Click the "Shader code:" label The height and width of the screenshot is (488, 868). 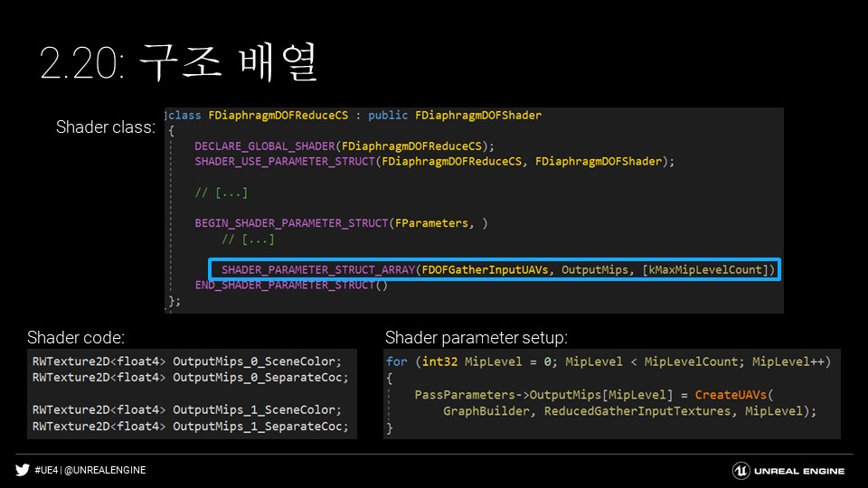(76, 337)
